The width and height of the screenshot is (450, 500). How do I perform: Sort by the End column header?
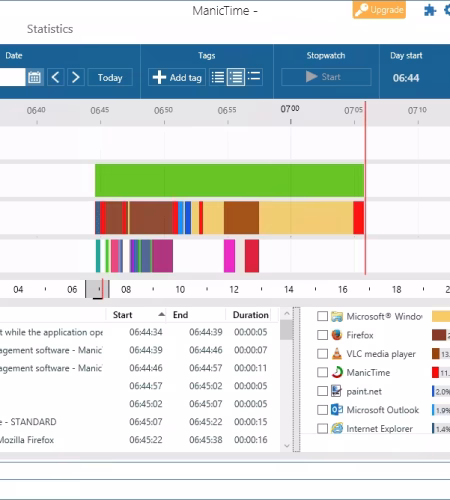(x=196, y=315)
